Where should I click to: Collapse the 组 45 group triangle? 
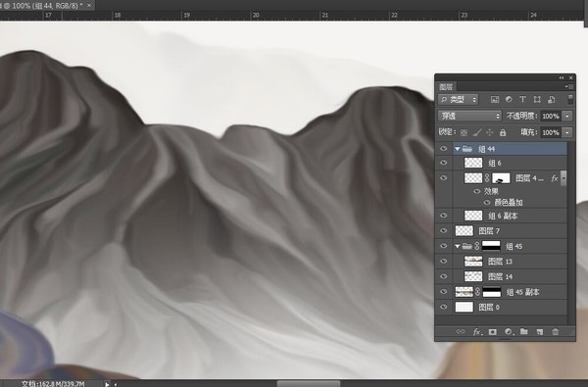click(457, 246)
